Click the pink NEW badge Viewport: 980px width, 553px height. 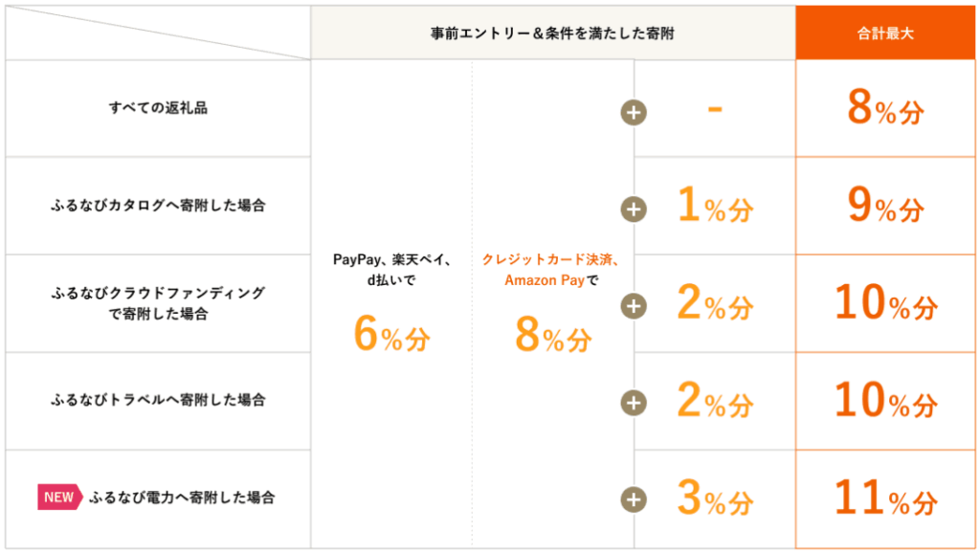point(59,498)
